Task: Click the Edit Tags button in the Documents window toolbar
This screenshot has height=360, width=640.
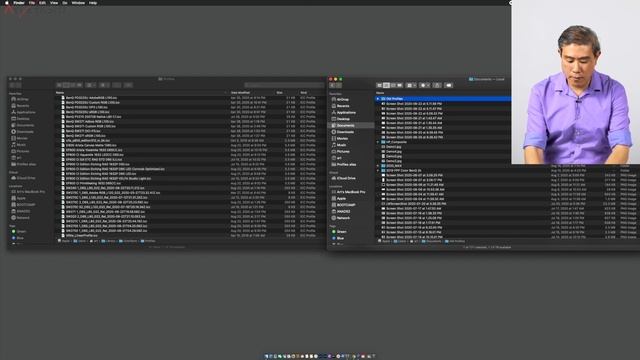Action: (x=449, y=85)
